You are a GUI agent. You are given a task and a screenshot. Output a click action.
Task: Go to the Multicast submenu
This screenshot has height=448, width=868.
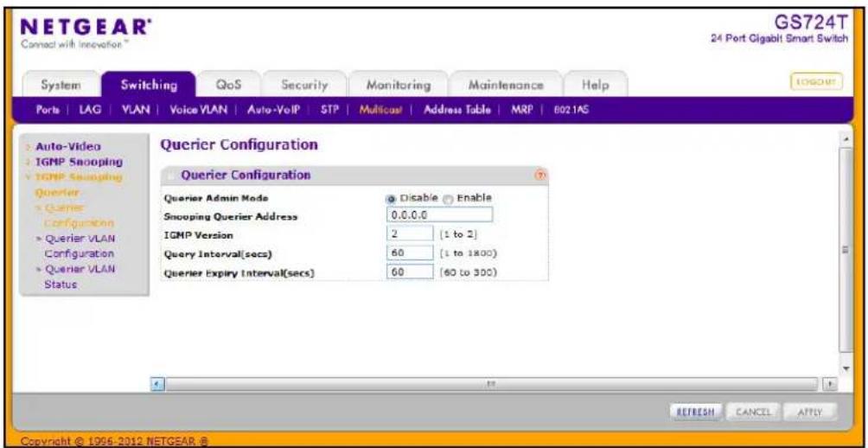pyautogui.click(x=381, y=110)
